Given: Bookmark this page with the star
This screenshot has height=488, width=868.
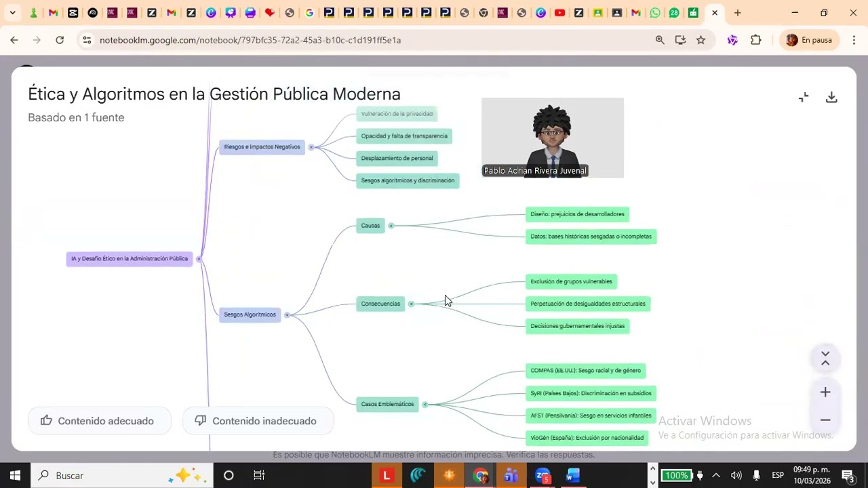Looking at the screenshot, I should coord(701,40).
